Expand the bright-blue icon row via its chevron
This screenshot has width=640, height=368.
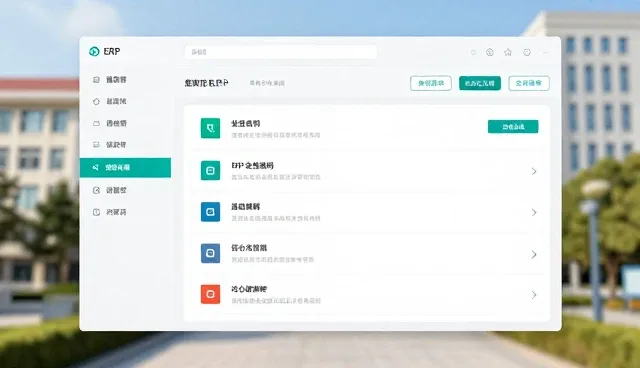[x=534, y=213]
